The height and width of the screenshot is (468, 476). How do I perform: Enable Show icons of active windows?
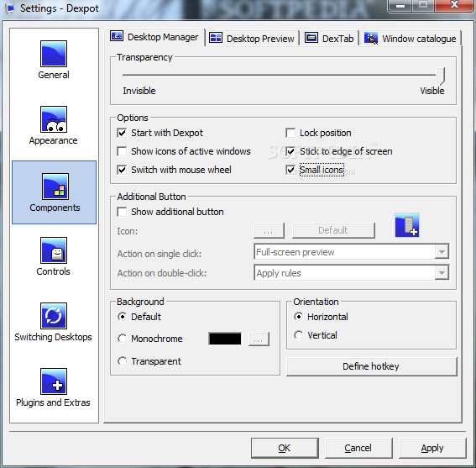point(122,151)
